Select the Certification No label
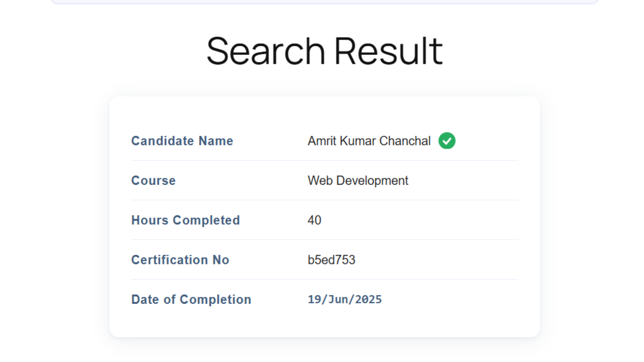The width and height of the screenshot is (644, 362). click(180, 260)
